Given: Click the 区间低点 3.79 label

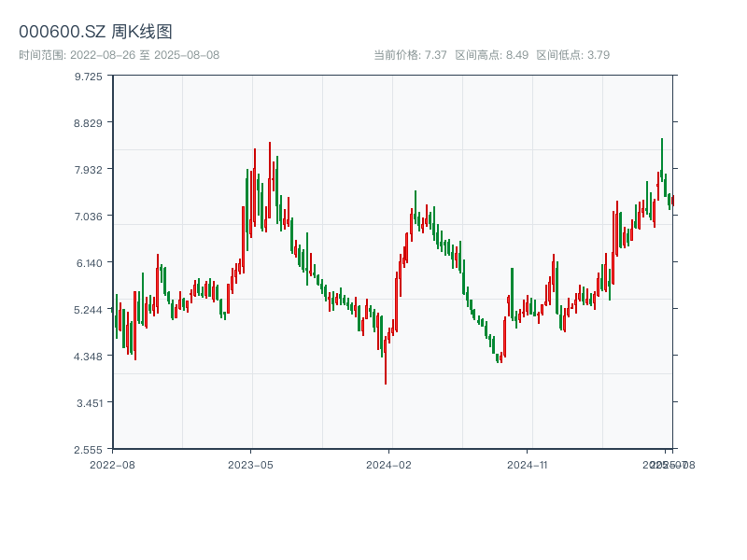Looking at the screenshot, I should (572, 55).
